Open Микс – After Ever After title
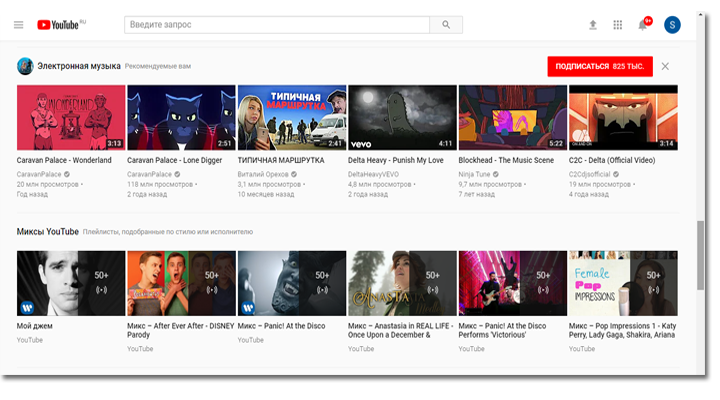The height and width of the screenshot is (400, 720). [x=181, y=330]
